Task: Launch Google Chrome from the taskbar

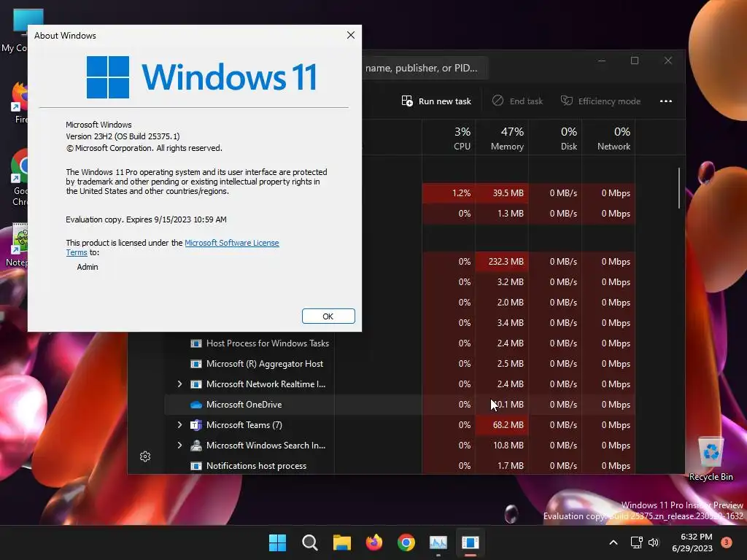Action: 406,542
